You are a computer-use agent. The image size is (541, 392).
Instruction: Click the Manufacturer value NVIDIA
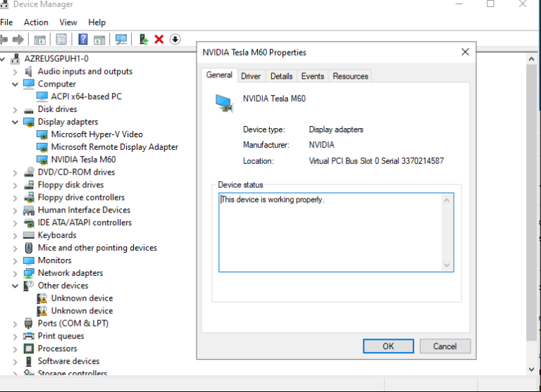(321, 145)
